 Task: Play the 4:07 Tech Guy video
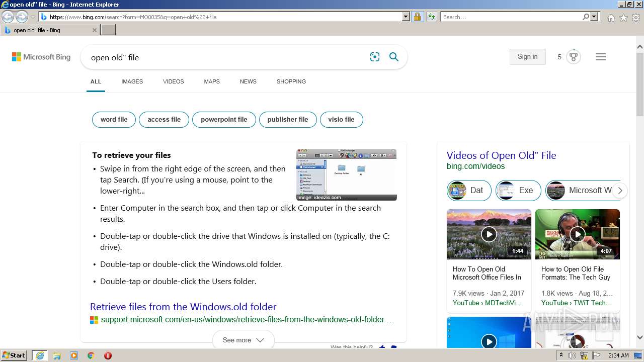click(x=578, y=234)
